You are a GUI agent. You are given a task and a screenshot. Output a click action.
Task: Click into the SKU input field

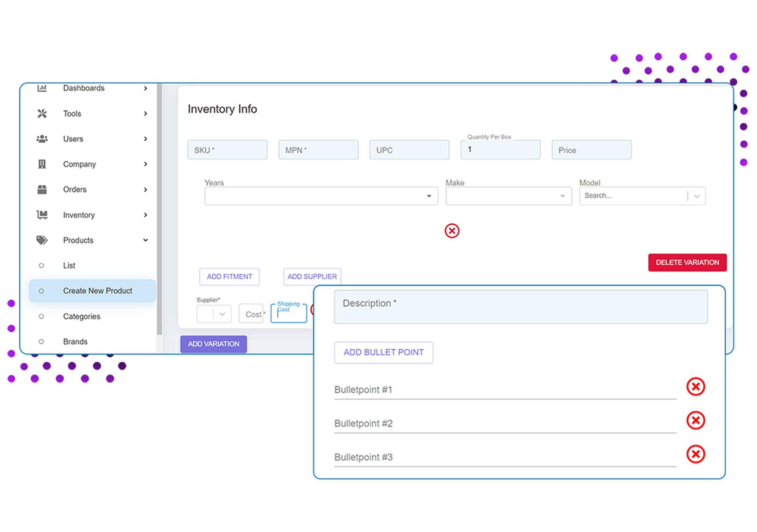pos(227,150)
